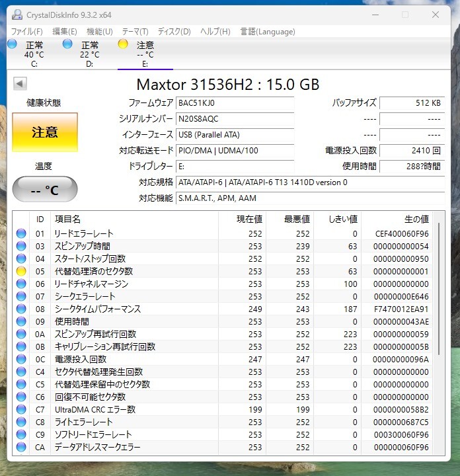This screenshot has width=460, height=476.
Task: Click the しきい値 column header
Action: [338, 219]
